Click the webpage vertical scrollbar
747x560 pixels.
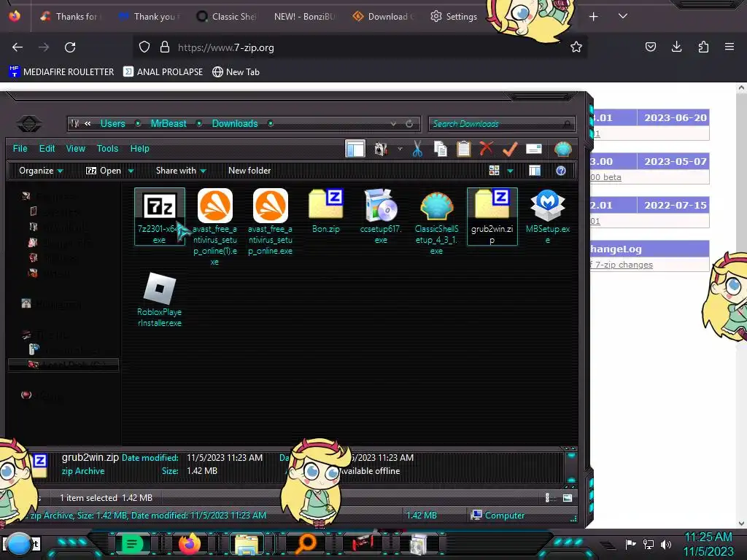pyautogui.click(x=741, y=305)
